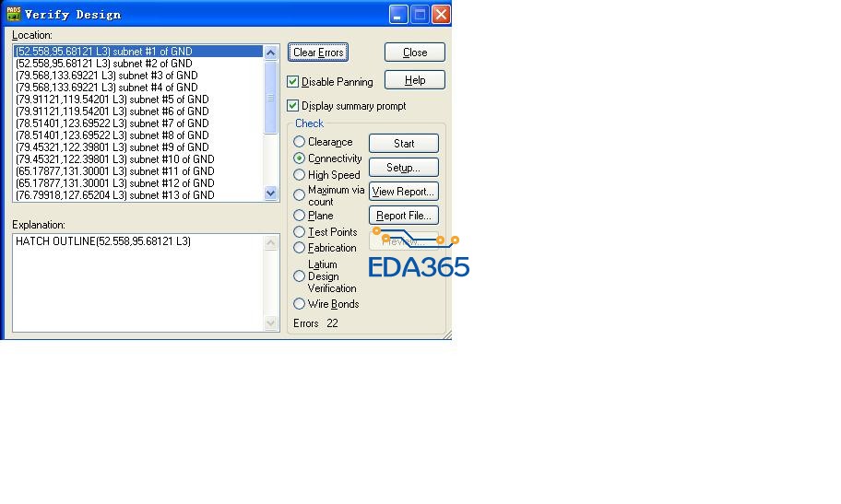Select Maximum via count option

pyautogui.click(x=300, y=195)
